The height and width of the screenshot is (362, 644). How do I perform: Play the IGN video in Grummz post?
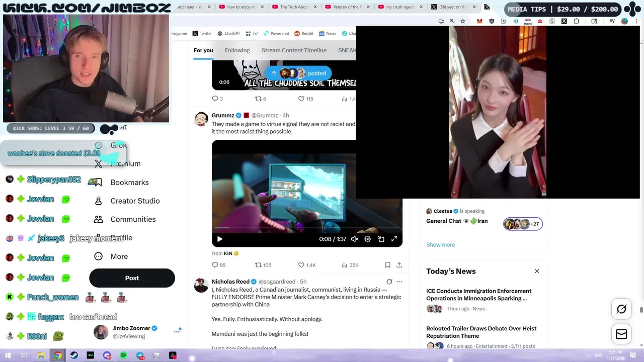click(x=219, y=239)
